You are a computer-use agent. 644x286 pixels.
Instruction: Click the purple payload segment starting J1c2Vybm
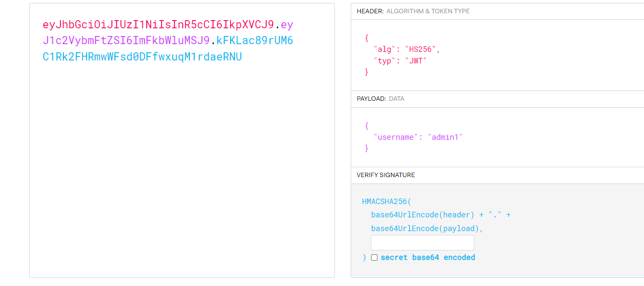tap(126, 41)
